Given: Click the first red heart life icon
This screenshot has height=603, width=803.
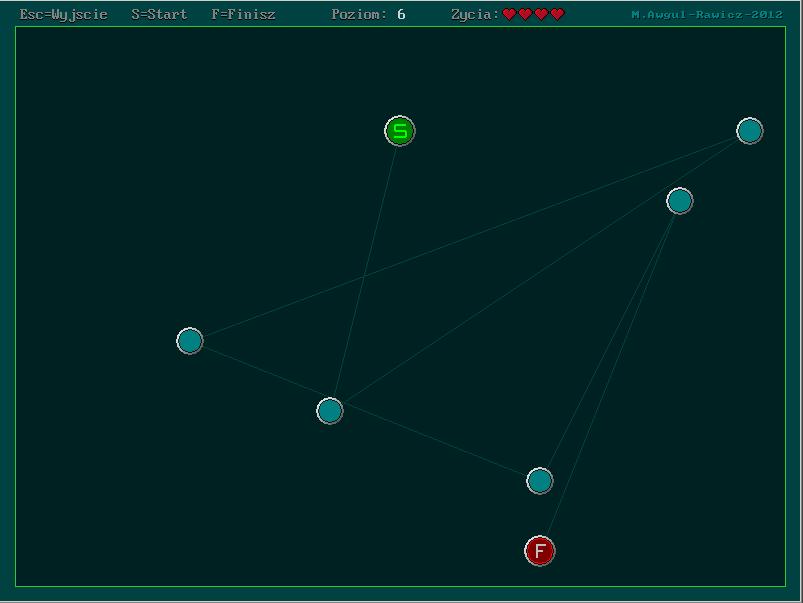Looking at the screenshot, I should coord(509,15).
